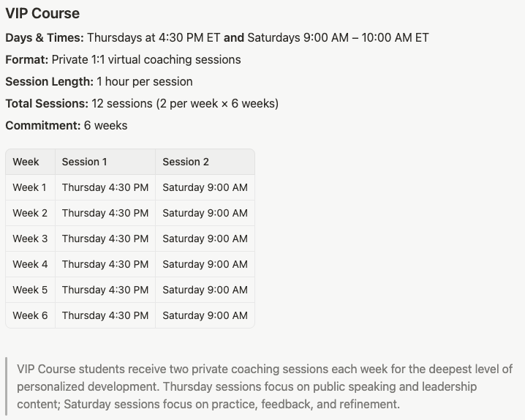Viewport: 525px width, 420px height.
Task: Click Week 1 Saturday 9:00 AM cell
Action: pos(205,187)
